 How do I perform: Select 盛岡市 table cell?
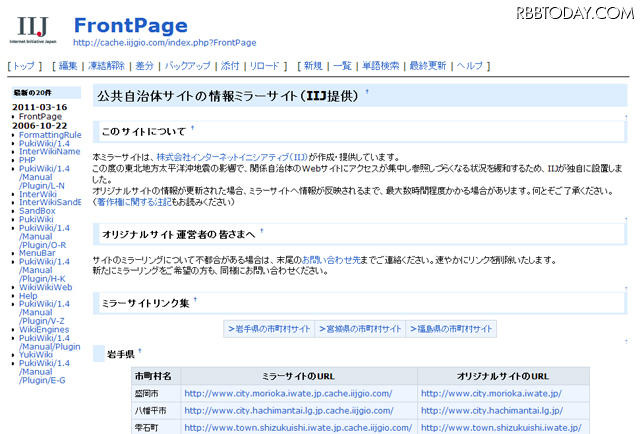tap(156, 394)
